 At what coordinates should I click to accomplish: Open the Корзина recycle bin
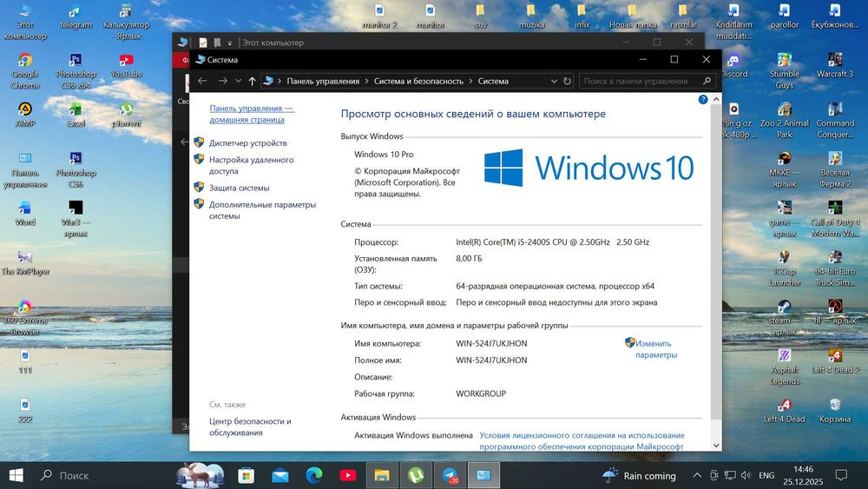[x=835, y=411]
